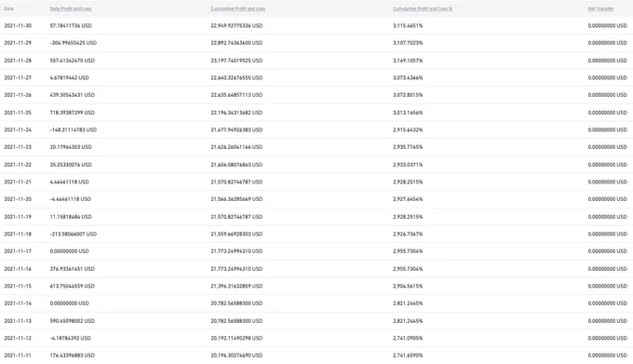
Task: Select cumulative percentage 3,013.1656%
Action: click(x=408, y=113)
